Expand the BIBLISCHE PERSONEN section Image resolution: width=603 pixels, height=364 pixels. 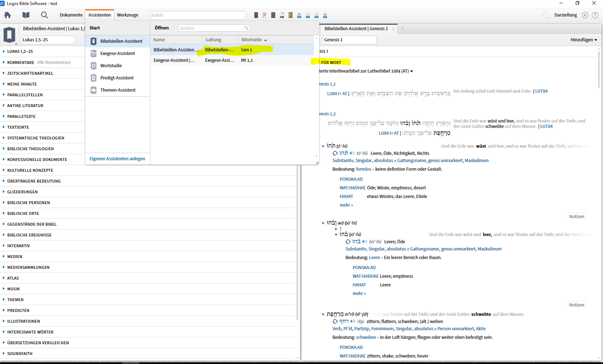click(4, 202)
